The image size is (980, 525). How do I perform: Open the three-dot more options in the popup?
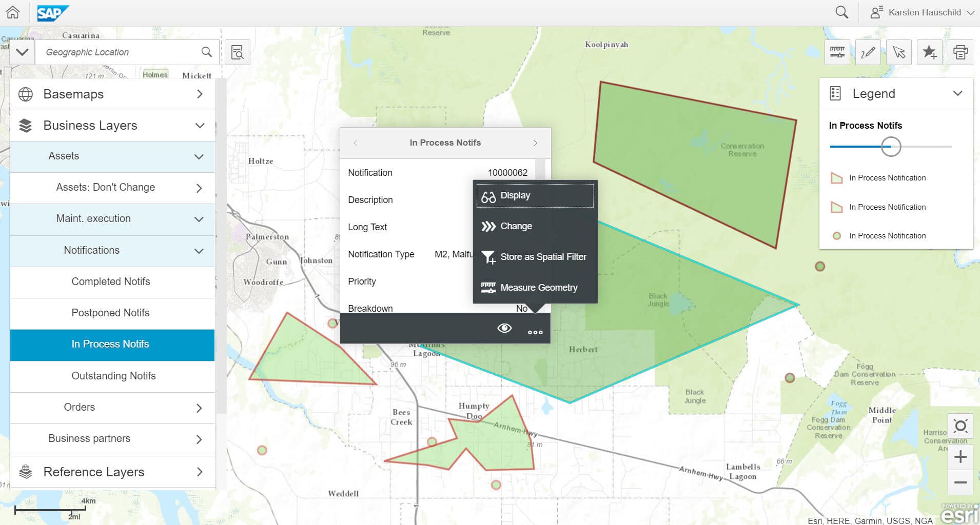[535, 332]
